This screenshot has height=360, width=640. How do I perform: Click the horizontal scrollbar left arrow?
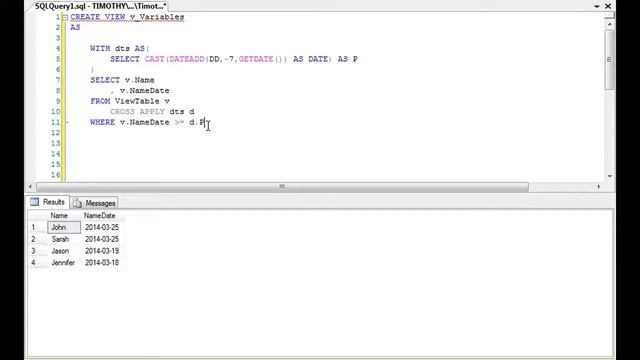pos(30,187)
